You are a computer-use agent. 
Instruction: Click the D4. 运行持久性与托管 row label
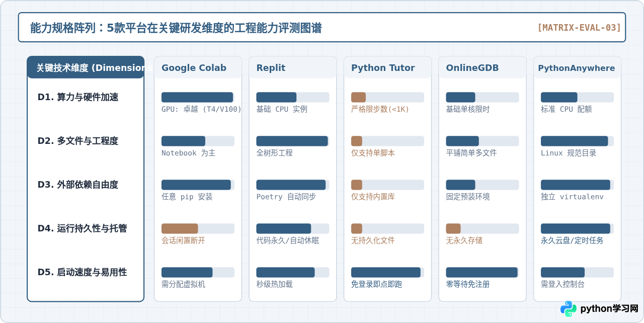pos(82,228)
